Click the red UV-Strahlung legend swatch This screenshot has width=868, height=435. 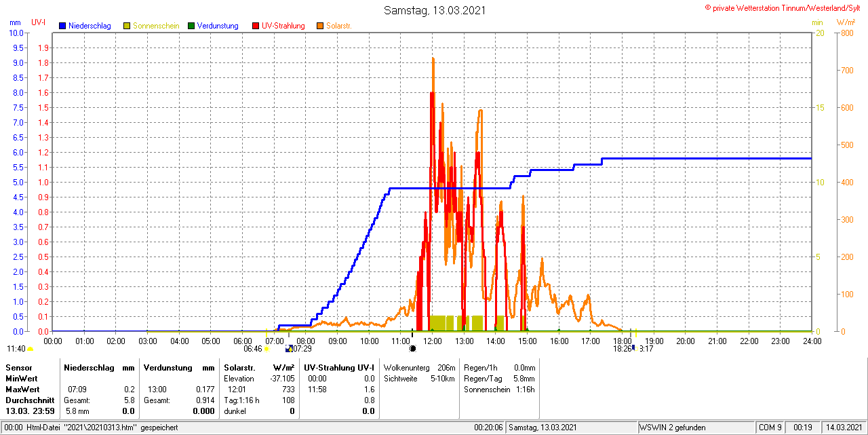(x=256, y=26)
